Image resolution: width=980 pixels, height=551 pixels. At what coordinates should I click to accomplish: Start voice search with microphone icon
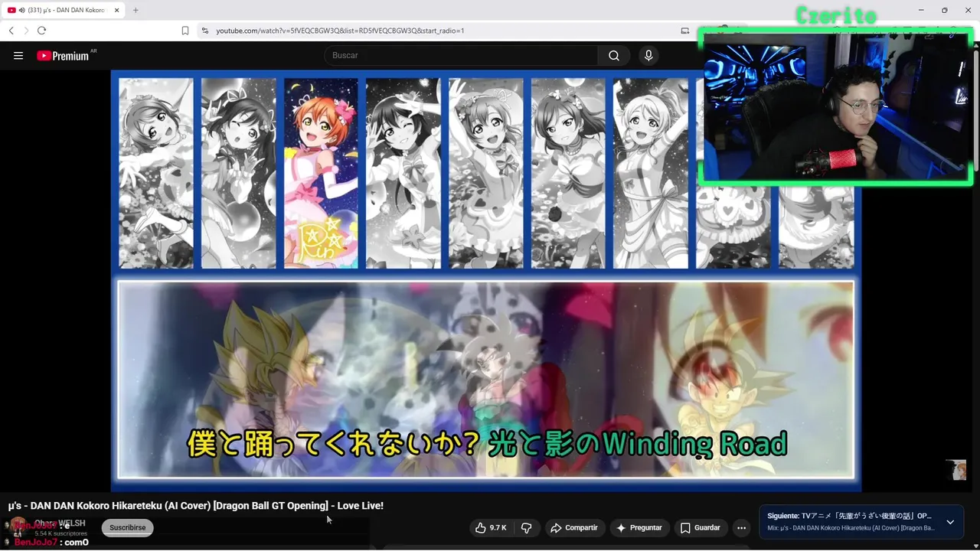point(648,55)
